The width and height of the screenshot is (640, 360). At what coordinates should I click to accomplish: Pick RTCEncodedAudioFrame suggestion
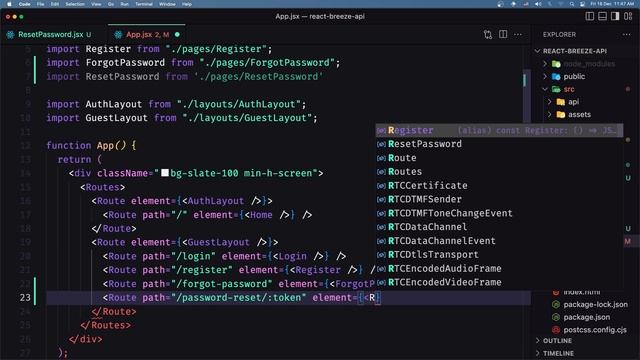pyautogui.click(x=499, y=269)
